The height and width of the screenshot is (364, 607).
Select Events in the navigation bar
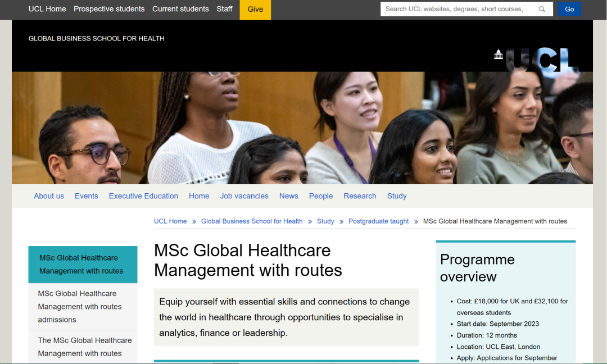pyautogui.click(x=87, y=196)
